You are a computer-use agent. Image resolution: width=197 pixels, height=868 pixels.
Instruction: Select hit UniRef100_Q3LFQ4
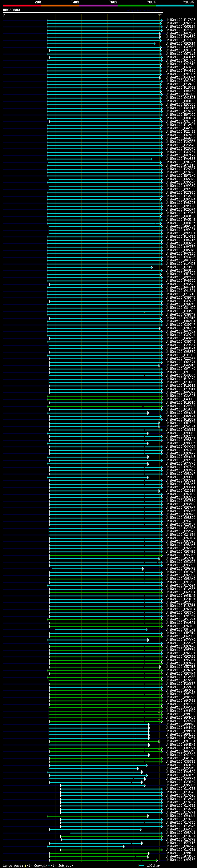tap(180, 121)
